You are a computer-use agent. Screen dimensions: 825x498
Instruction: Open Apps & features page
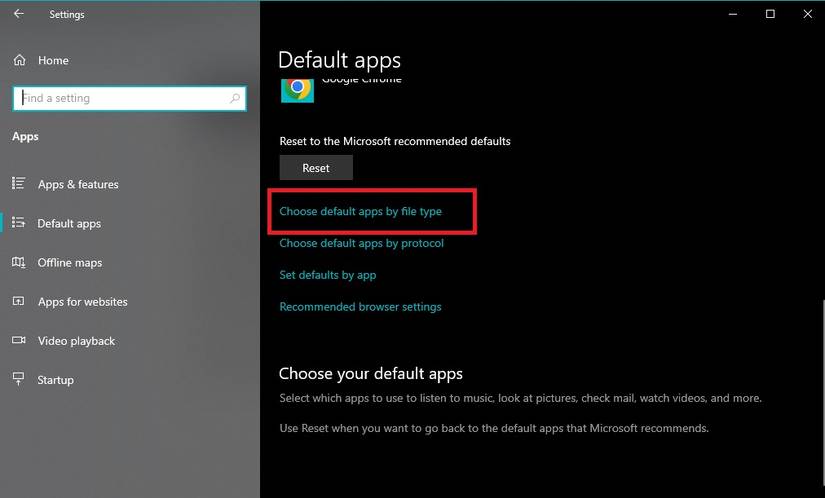(78, 184)
